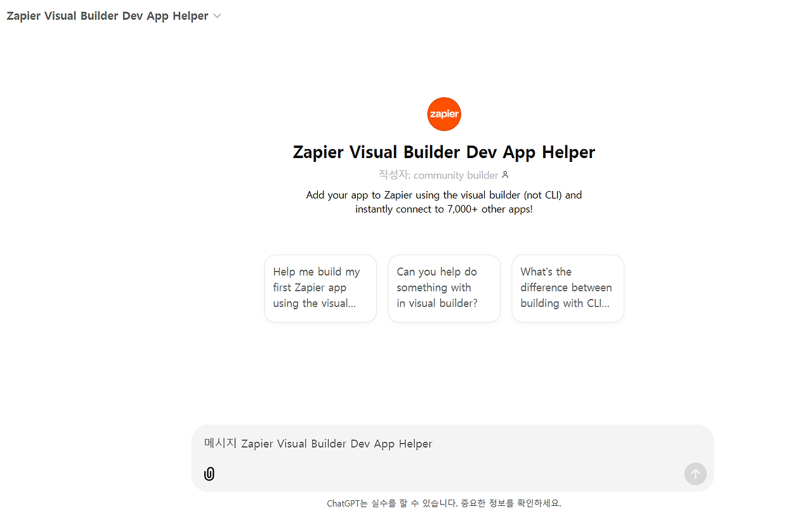This screenshot has width=812, height=511.
Task: Click the send message arrow button
Action: coord(695,474)
